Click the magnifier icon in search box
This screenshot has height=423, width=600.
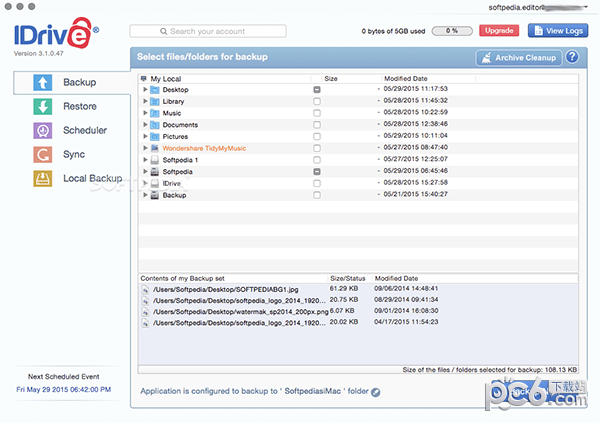tap(163, 31)
